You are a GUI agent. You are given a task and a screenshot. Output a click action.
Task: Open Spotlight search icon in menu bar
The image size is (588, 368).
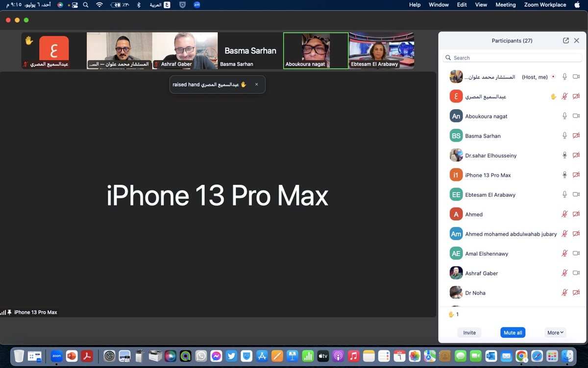[x=86, y=5]
